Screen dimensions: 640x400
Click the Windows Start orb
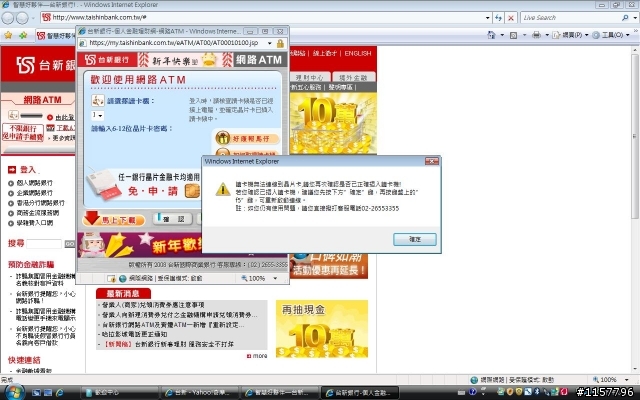(14, 392)
